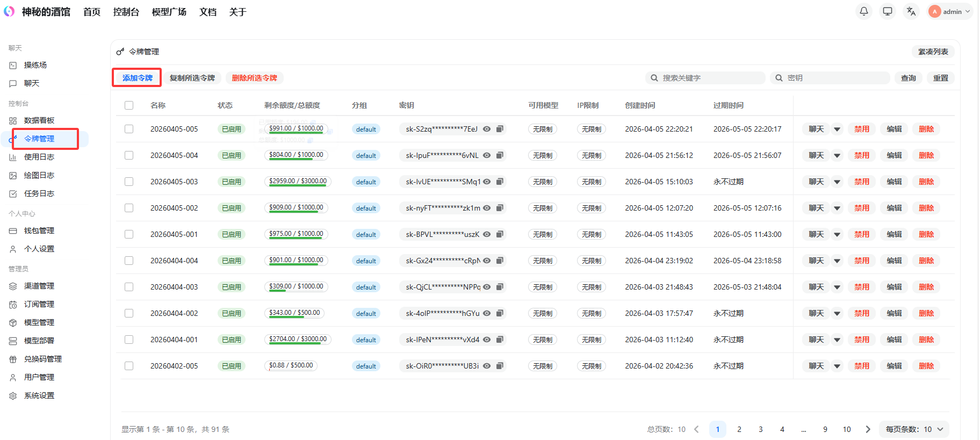Click the language translation icon

tap(911, 11)
